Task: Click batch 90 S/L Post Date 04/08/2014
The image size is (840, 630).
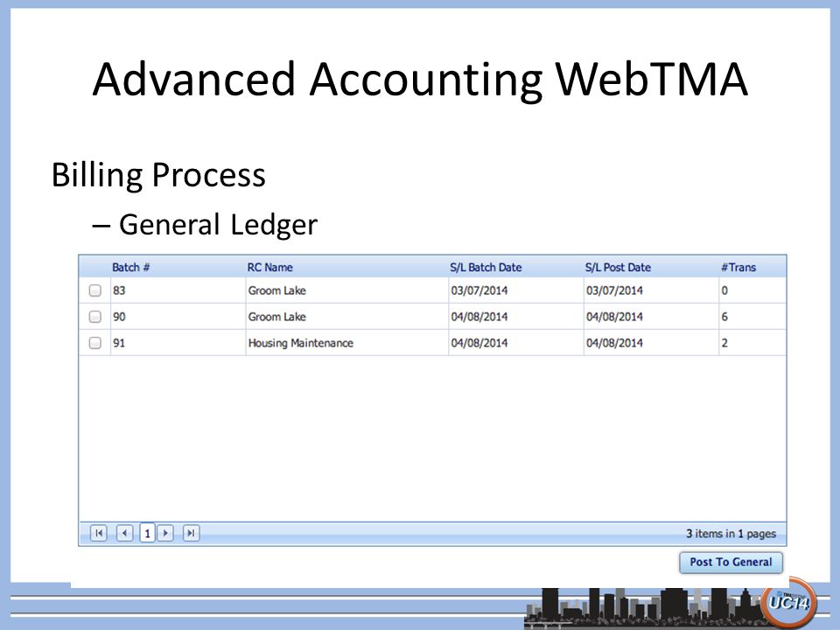Action: click(x=614, y=317)
